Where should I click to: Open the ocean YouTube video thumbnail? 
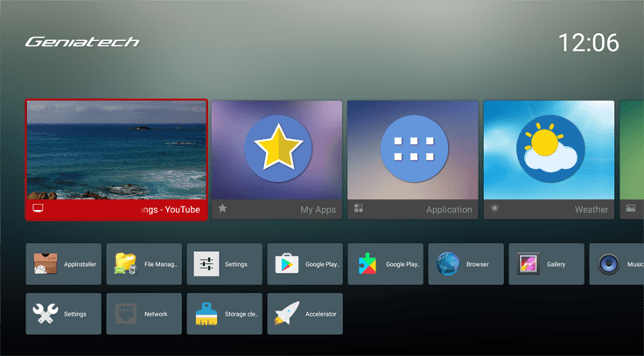click(x=116, y=150)
